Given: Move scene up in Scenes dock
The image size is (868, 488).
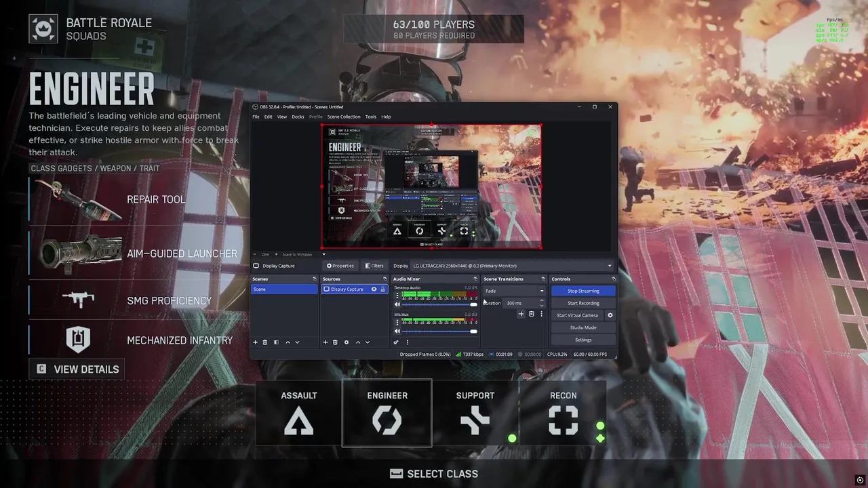Looking at the screenshot, I should (x=288, y=342).
